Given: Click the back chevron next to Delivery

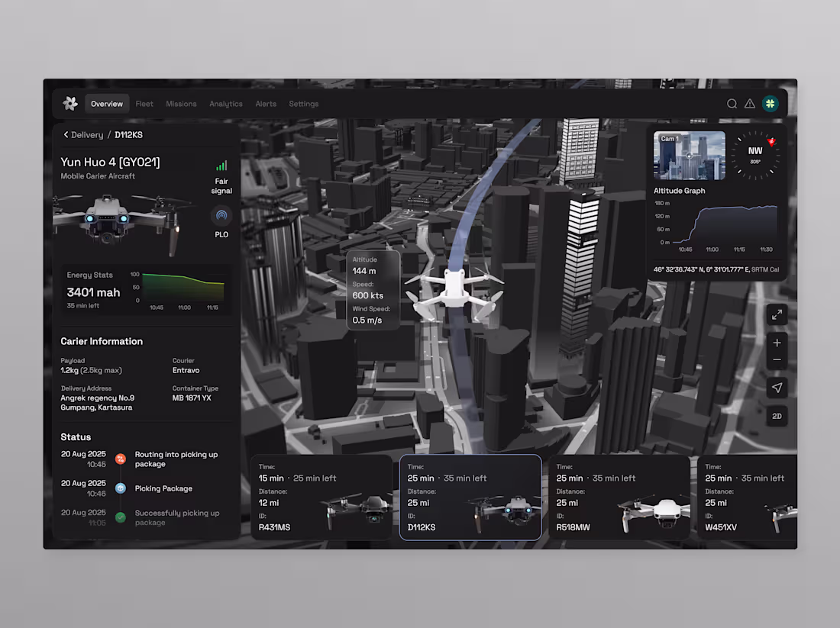Looking at the screenshot, I should point(65,134).
